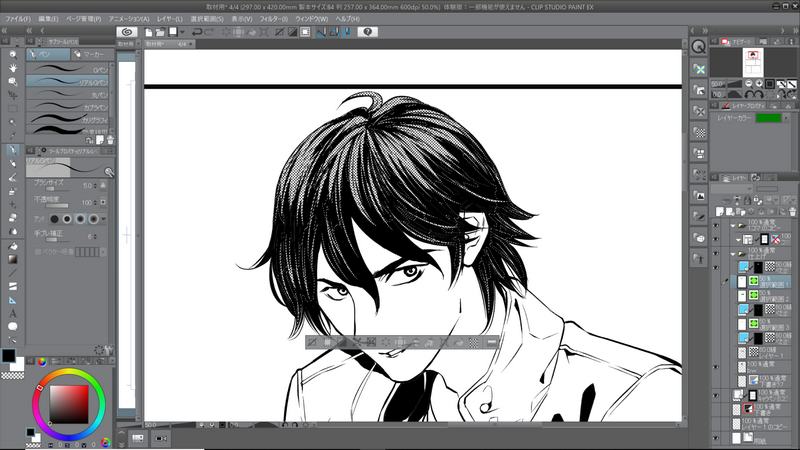Screen dimensions: 800x450
Task: Switch to ペン sub tool tab
Action: point(48,54)
